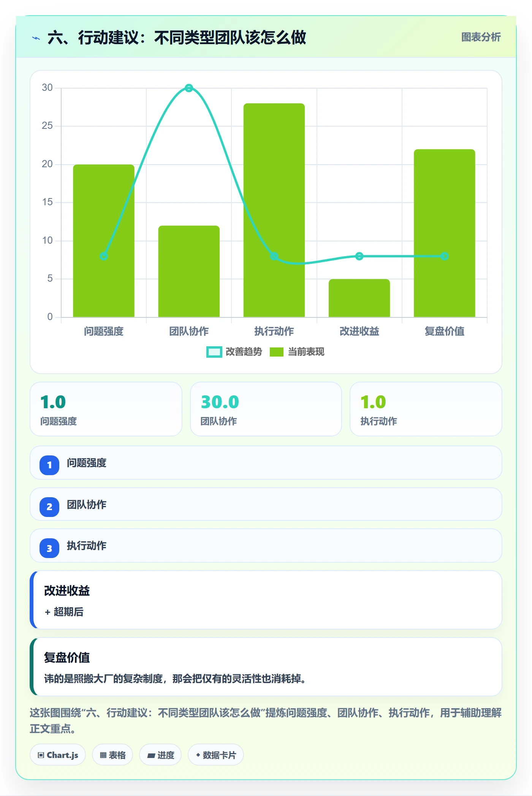The height and width of the screenshot is (796, 532).
Task: Open the 改进收益 card heading
Action: click(x=67, y=591)
